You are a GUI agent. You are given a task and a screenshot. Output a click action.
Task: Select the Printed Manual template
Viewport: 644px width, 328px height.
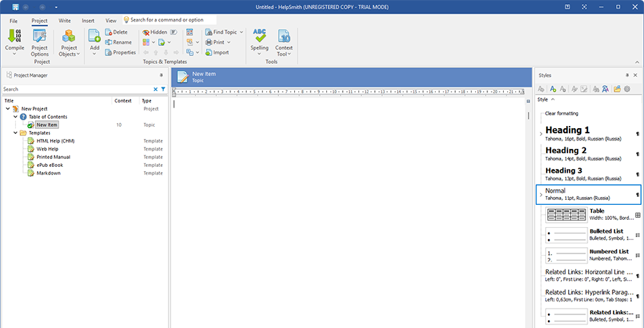coord(54,157)
